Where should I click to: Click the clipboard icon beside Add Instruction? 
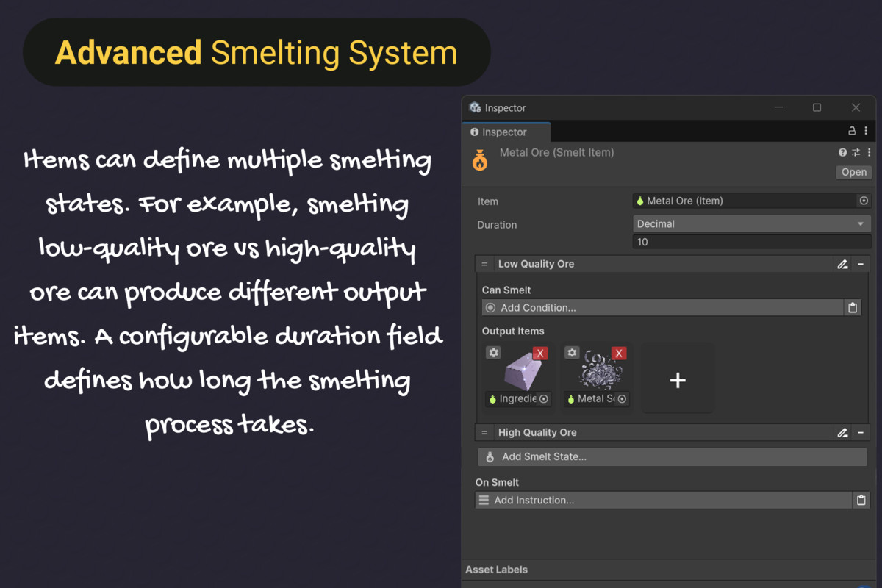861,500
